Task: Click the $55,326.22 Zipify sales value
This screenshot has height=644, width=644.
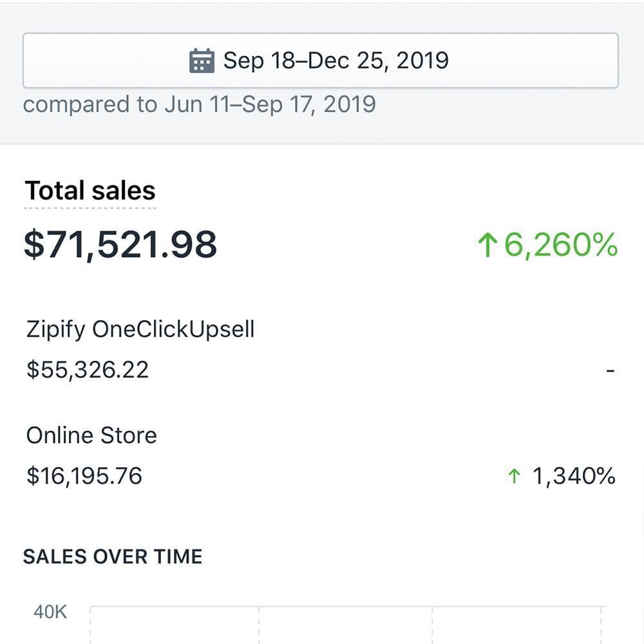Action: point(88,370)
